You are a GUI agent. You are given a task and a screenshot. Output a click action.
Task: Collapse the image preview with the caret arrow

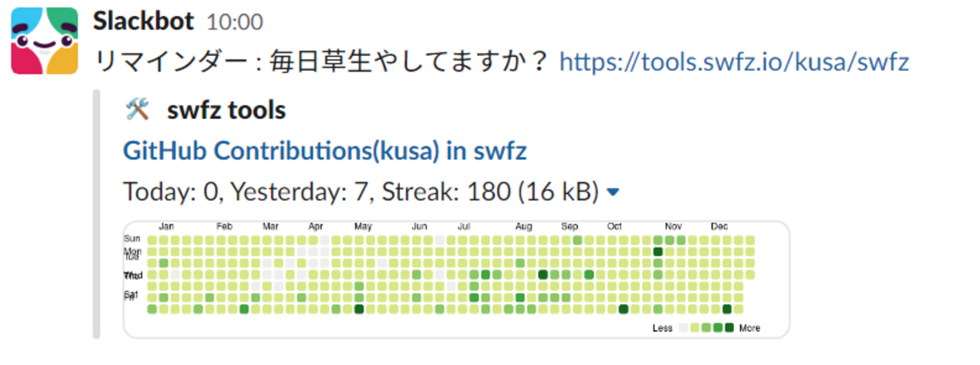click(x=613, y=193)
